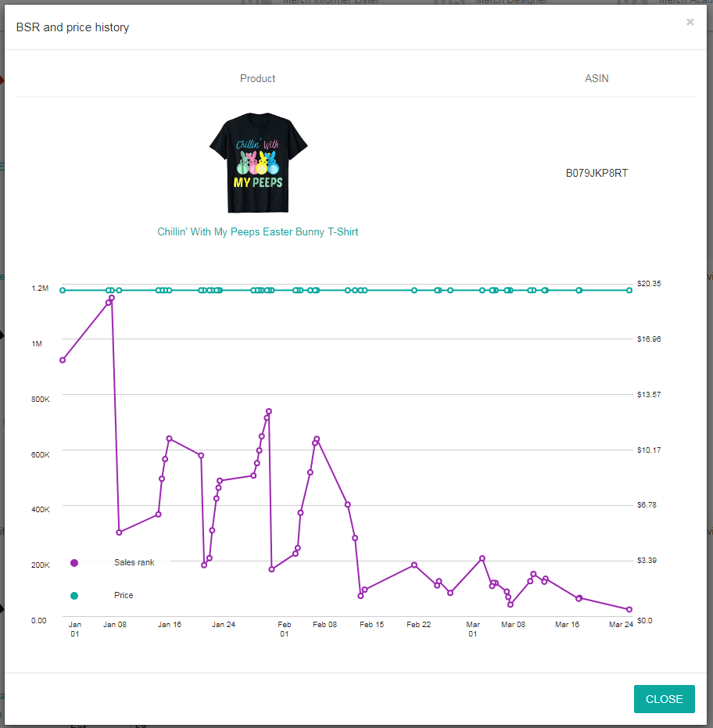The width and height of the screenshot is (713, 728).
Task: Click the last price point at Mar 24
Action: click(x=629, y=290)
